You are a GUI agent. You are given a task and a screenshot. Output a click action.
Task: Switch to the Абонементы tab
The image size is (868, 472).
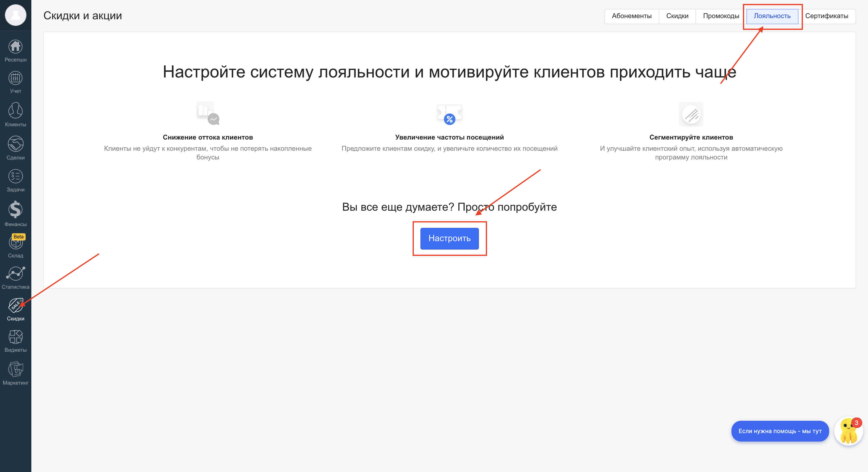coord(631,16)
